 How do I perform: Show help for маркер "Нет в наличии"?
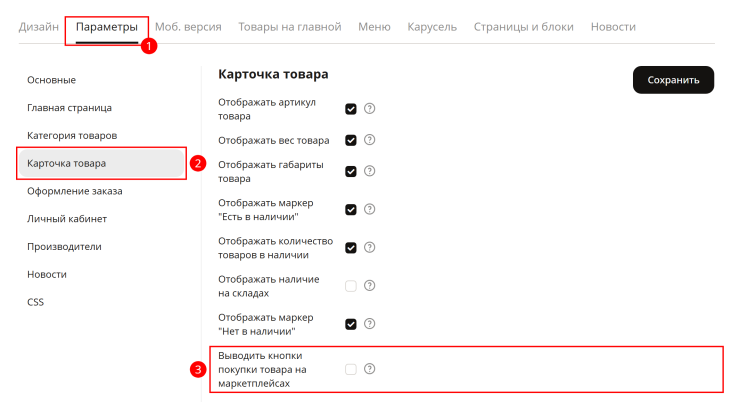point(370,324)
